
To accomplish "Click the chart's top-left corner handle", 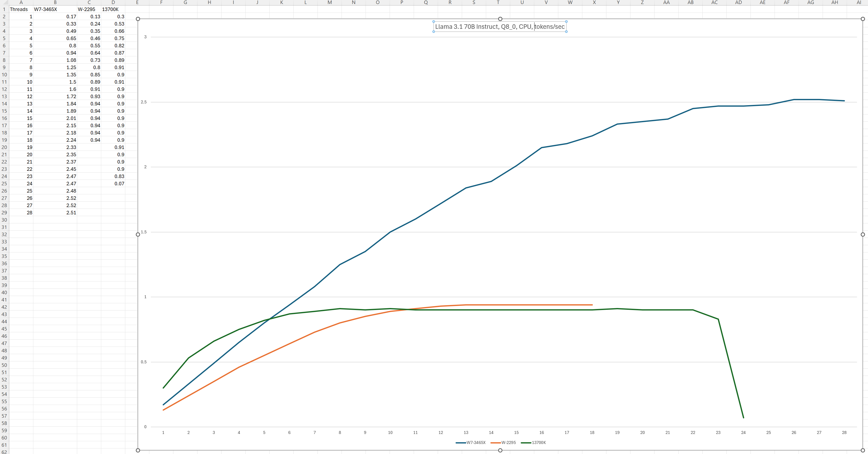I will (138, 19).
